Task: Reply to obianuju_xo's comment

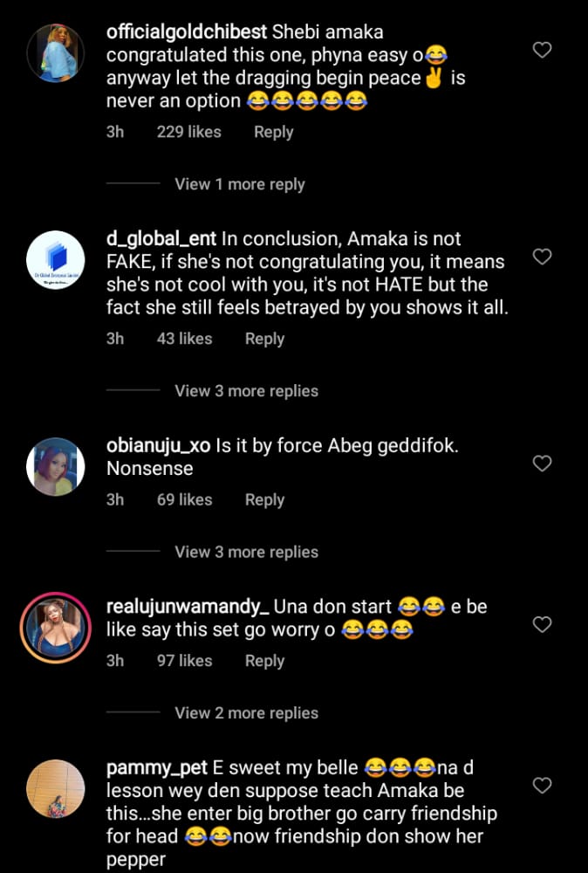Action: pyautogui.click(x=264, y=500)
